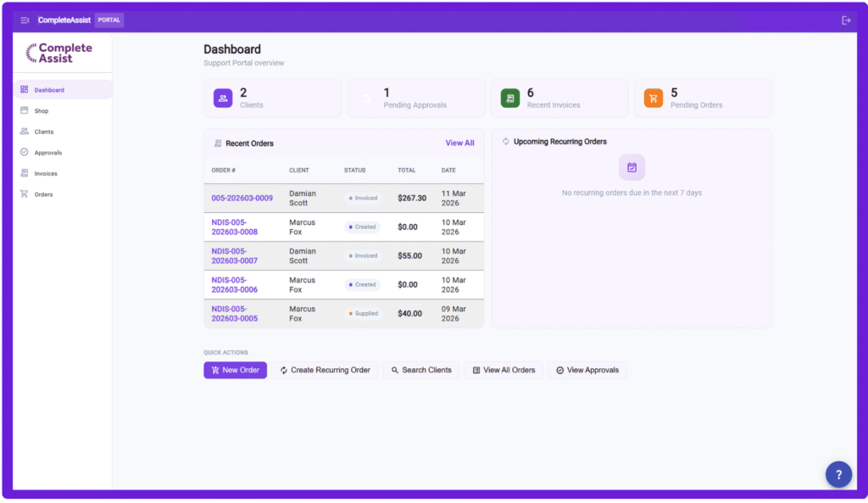
Task: Open View Approvals quick action
Action: (x=587, y=370)
